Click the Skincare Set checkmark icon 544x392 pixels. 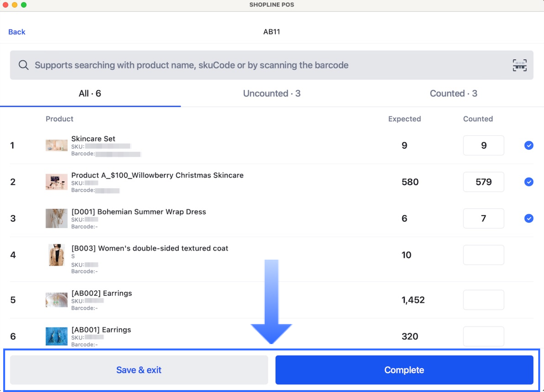pyautogui.click(x=529, y=145)
